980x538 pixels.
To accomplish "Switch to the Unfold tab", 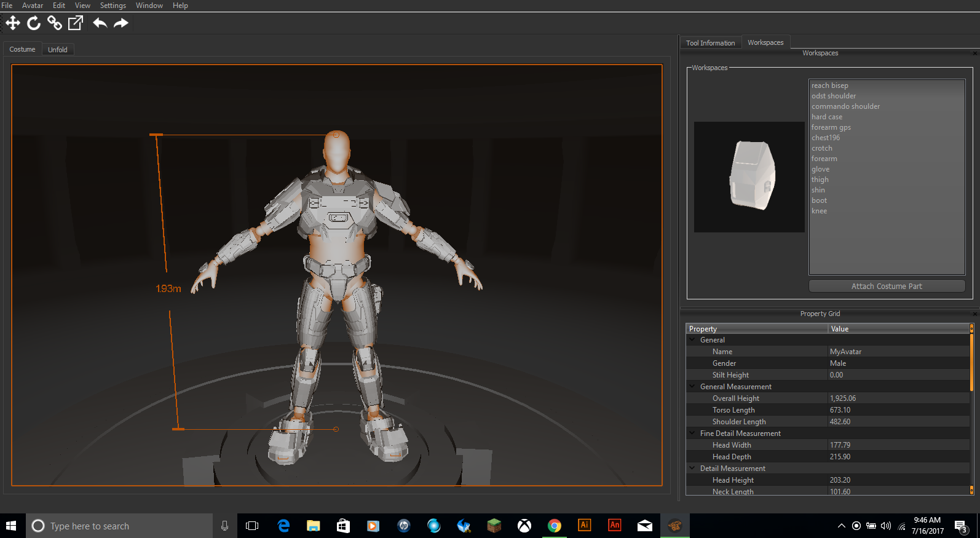I will click(58, 50).
